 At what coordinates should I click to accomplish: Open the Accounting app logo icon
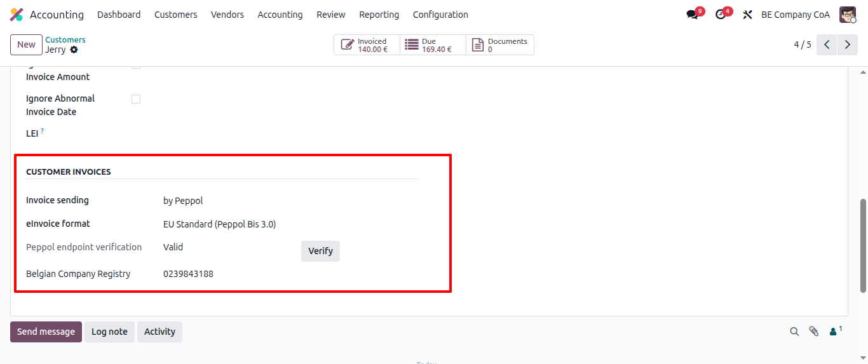point(17,15)
